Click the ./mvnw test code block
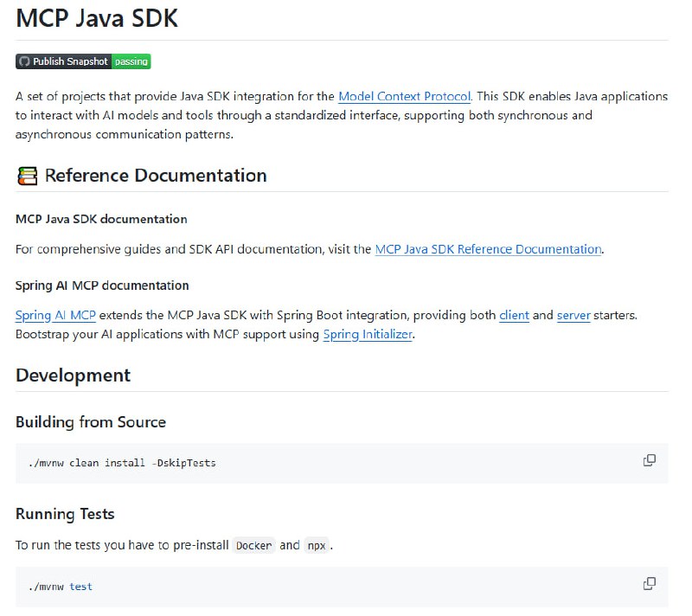Screen dimensions: 692x616 pyautogui.click(x=61, y=586)
